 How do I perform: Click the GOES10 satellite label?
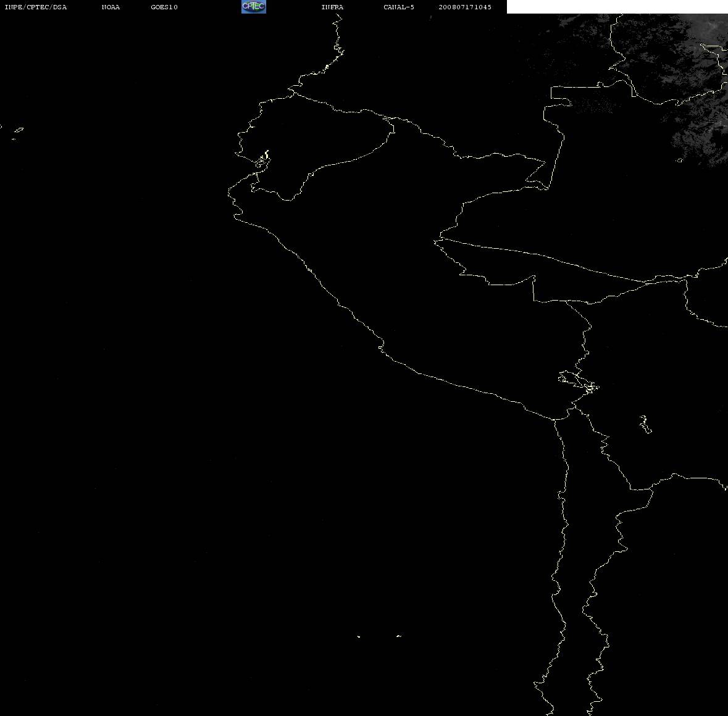click(164, 7)
